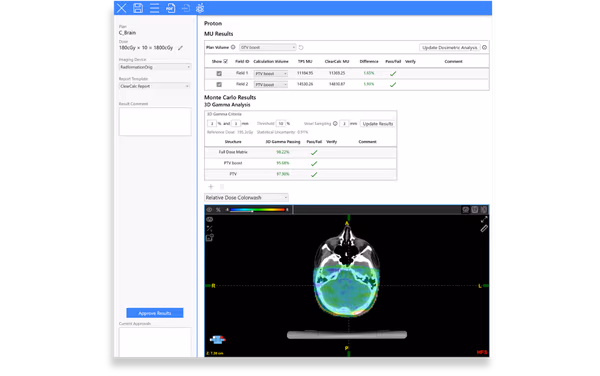600x376 pixels.
Task: Open the Imaging Device dropdown
Action: [155, 67]
